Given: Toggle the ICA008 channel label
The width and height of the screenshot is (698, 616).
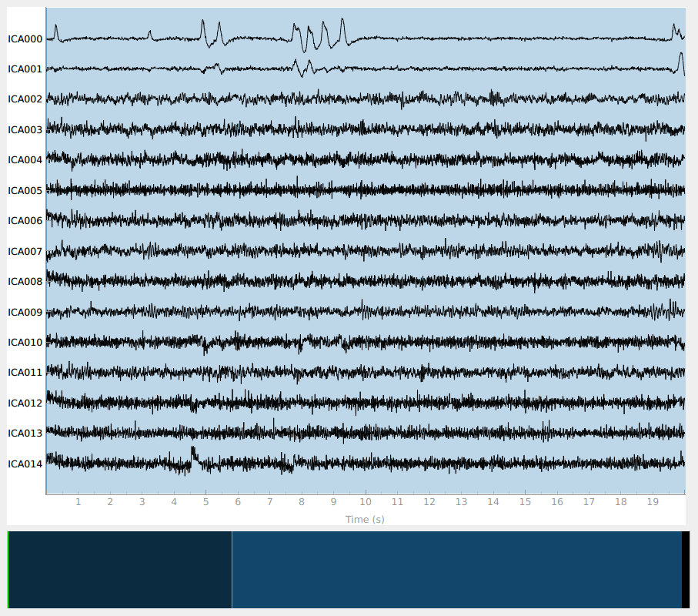Looking at the screenshot, I should (x=25, y=282).
